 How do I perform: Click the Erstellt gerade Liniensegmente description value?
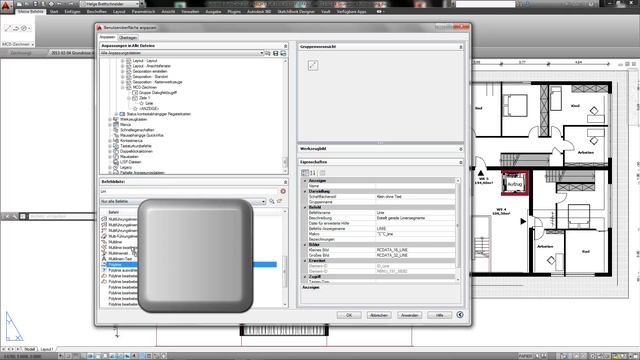400,218
